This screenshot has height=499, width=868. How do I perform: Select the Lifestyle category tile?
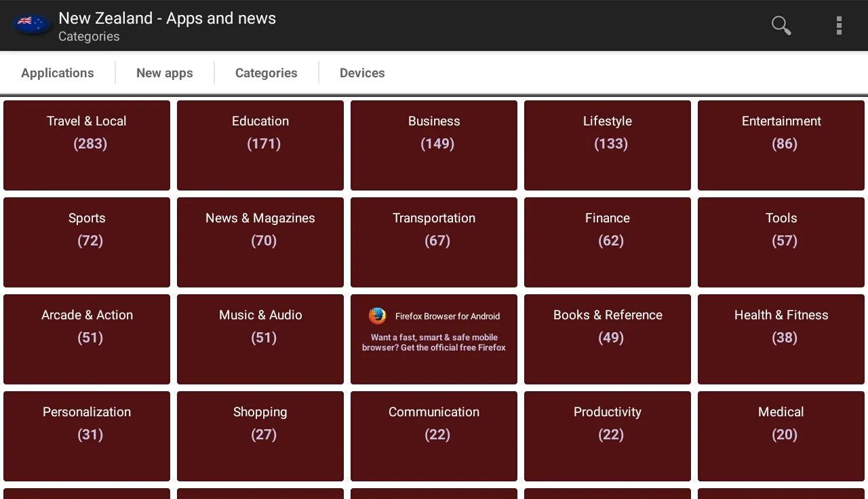608,145
